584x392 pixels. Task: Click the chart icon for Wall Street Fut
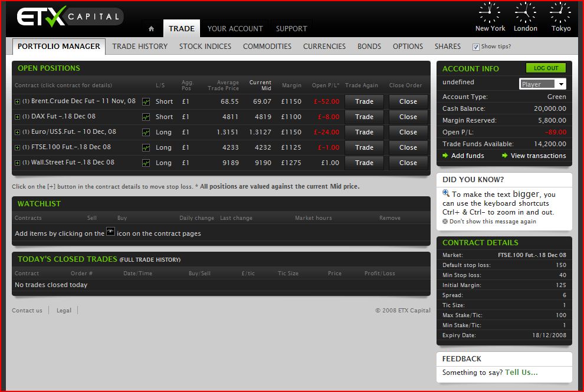146,163
